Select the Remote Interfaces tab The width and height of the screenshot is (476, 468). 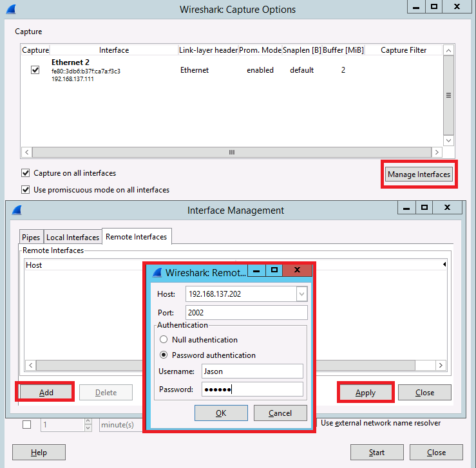point(137,237)
